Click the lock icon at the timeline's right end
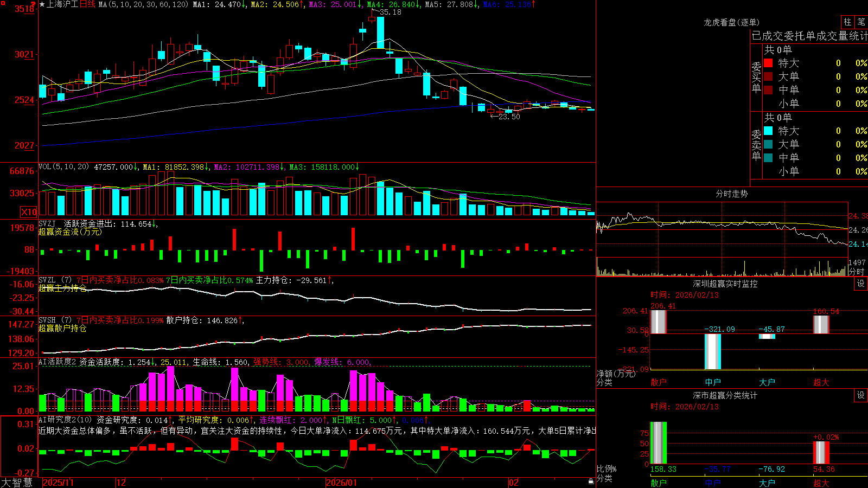Screen dimensions: 868x488 click(591, 481)
